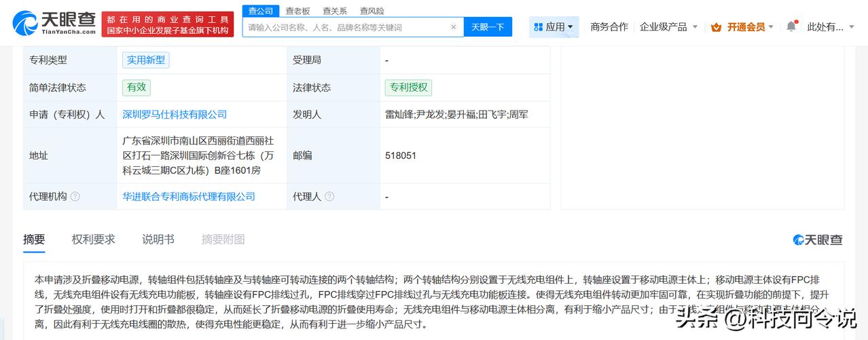868x340 pixels.
Task: Click the 地址 label cell
Action: (70, 155)
